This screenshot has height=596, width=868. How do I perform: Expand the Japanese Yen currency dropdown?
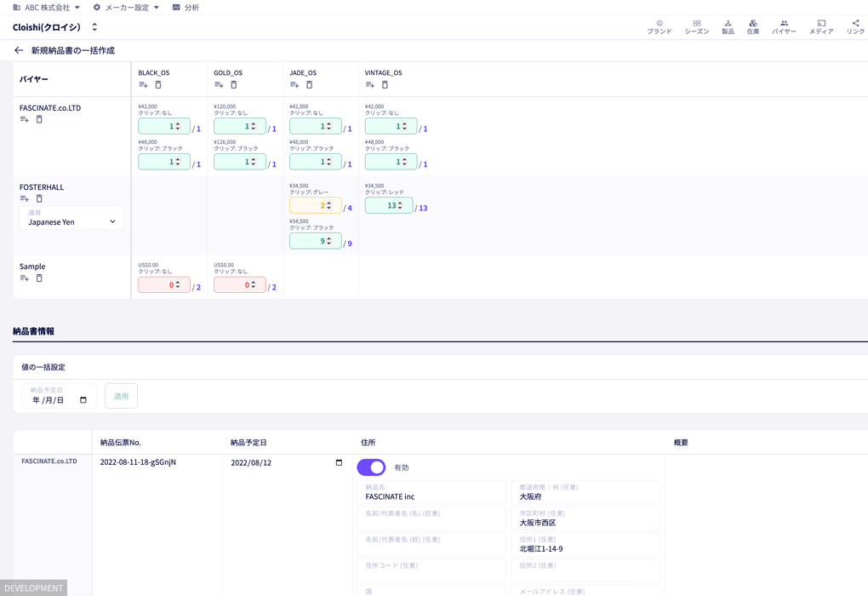coord(71,218)
